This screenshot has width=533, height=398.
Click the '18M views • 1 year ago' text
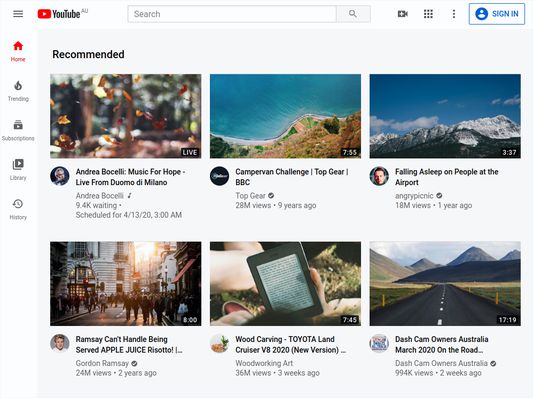433,205
